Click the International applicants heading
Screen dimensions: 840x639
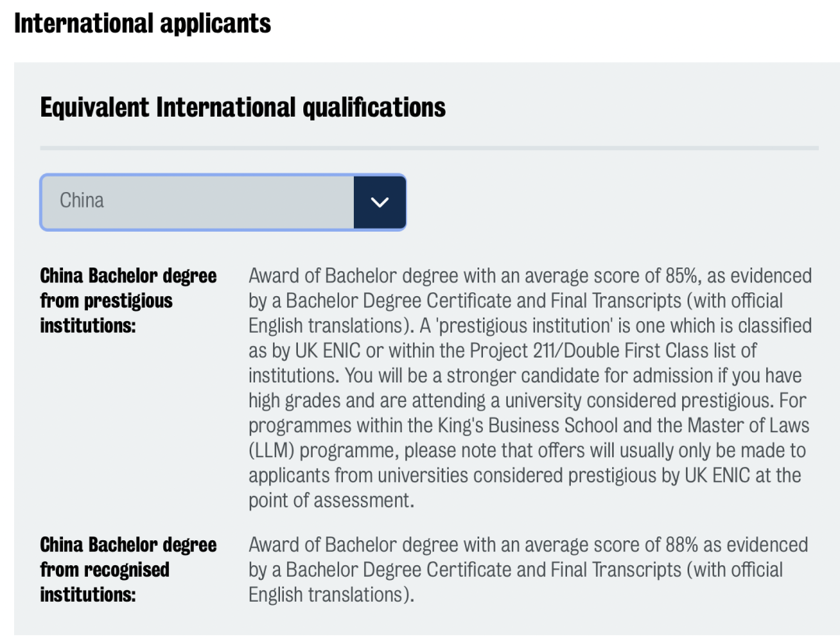(142, 23)
